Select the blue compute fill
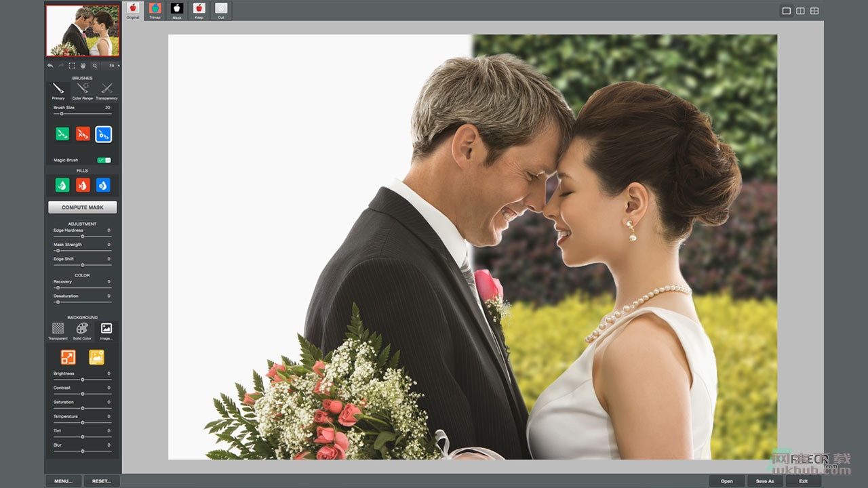 point(103,184)
